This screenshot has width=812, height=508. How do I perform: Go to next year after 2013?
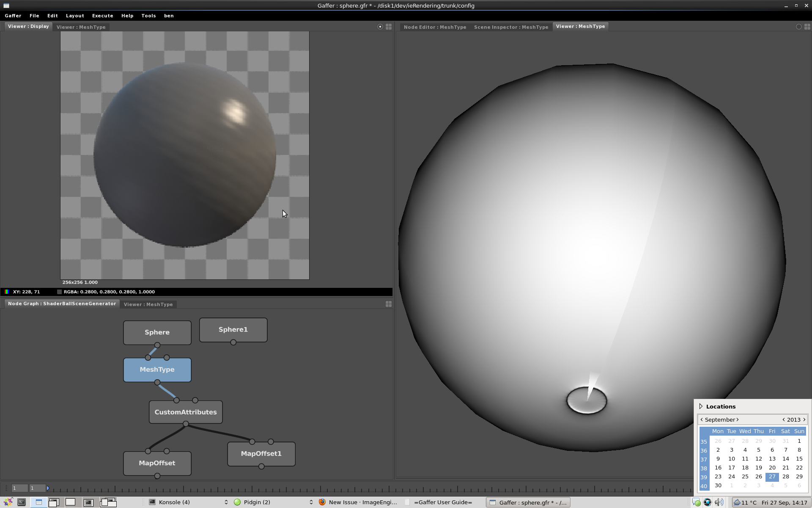point(804,420)
